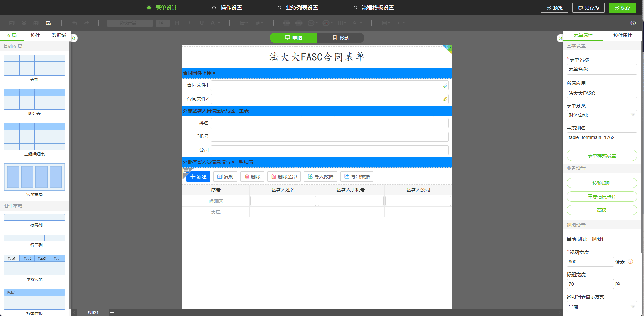Viewport: 644px width, 316px height.
Task: Open the 多明细表显示方式 dropdown
Action: click(x=602, y=306)
